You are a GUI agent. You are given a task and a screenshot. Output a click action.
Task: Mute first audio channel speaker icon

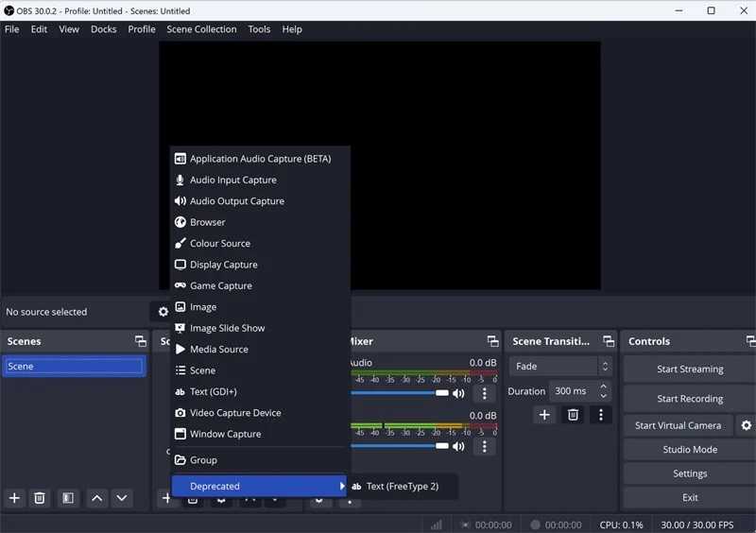tap(458, 393)
